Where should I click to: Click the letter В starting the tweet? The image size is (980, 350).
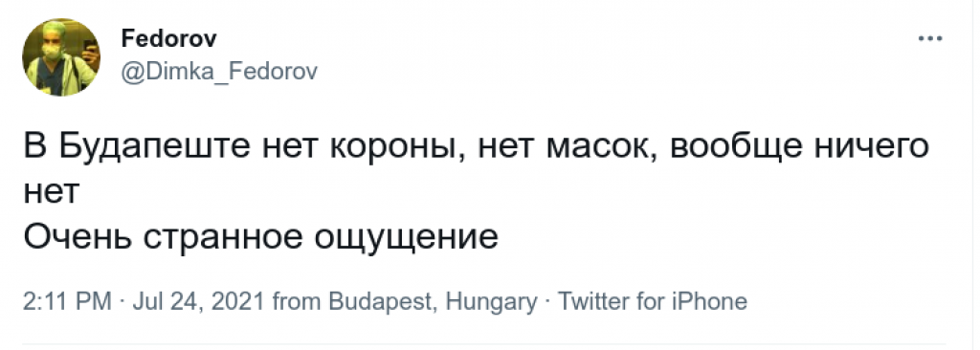(33, 148)
